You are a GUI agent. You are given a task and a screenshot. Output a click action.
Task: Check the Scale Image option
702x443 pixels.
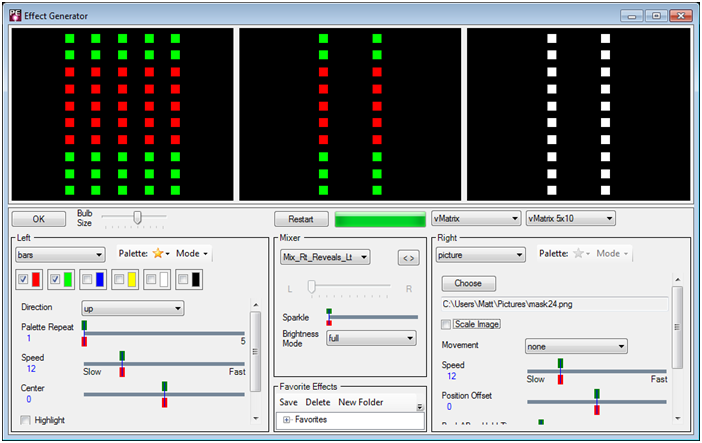(446, 324)
